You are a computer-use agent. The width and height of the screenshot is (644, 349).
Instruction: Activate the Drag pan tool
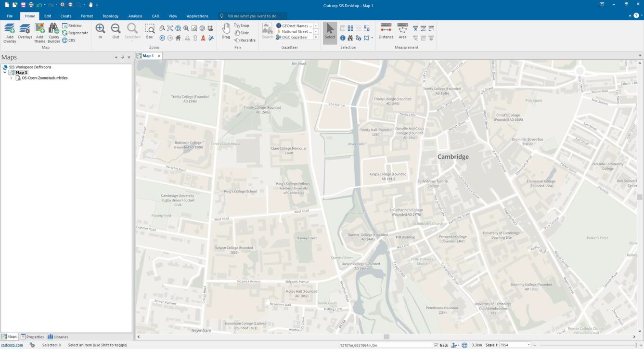point(226,31)
